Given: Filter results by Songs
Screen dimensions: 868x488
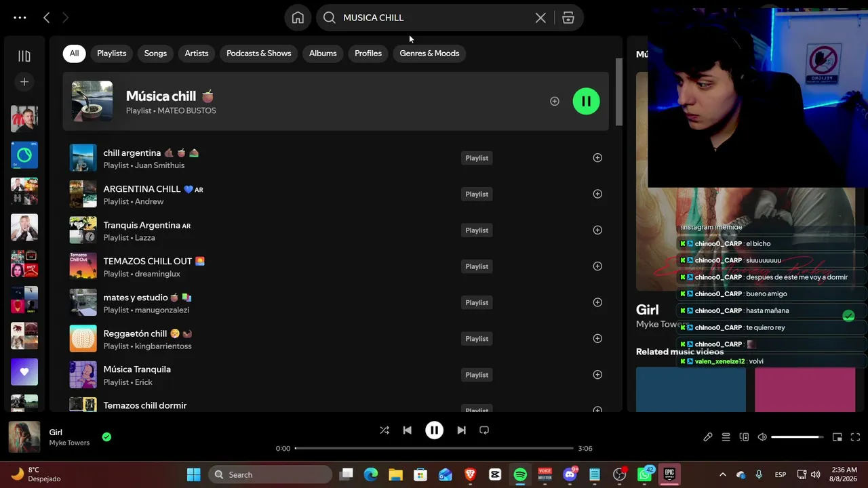Looking at the screenshot, I should (x=155, y=53).
